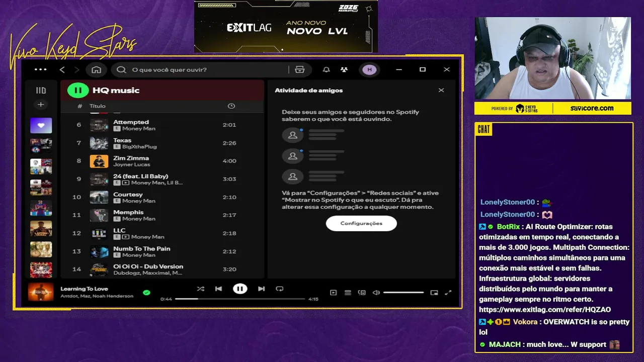The height and width of the screenshot is (362, 644).
Task: Open notifications bell
Action: tap(326, 69)
